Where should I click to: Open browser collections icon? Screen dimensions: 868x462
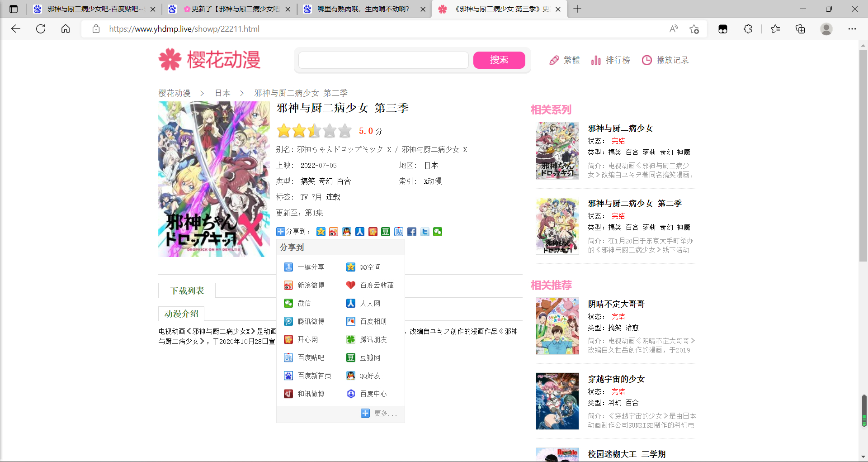pos(800,29)
